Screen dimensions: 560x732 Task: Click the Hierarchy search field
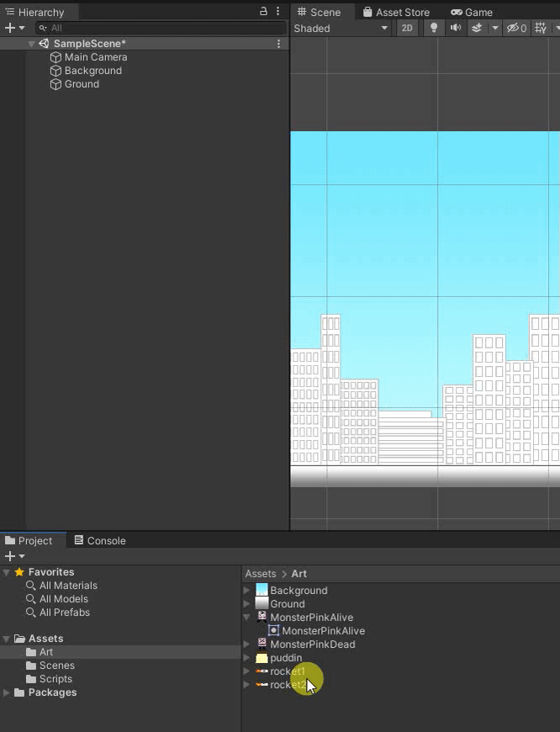coord(160,28)
